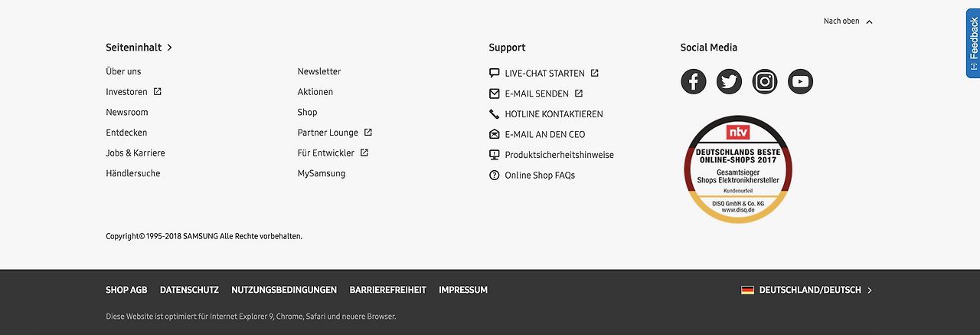Click the n-tv best online shops badge
This screenshot has width=980, height=335.
[x=738, y=169]
